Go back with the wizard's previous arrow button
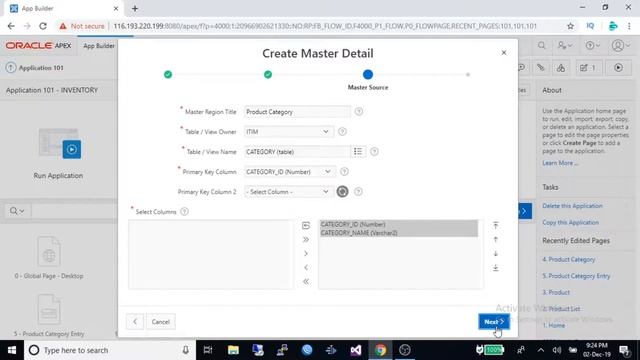The height and width of the screenshot is (360, 640). coord(135,322)
